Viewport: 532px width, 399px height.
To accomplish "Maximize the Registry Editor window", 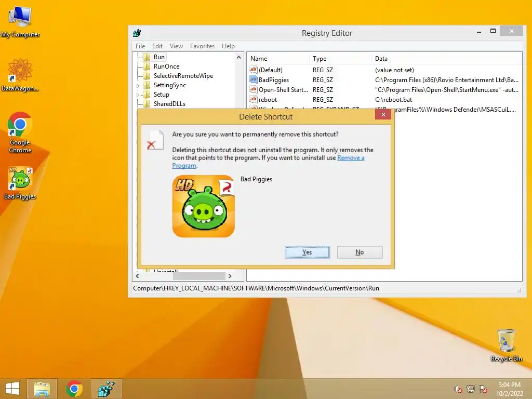I will coord(493,31).
